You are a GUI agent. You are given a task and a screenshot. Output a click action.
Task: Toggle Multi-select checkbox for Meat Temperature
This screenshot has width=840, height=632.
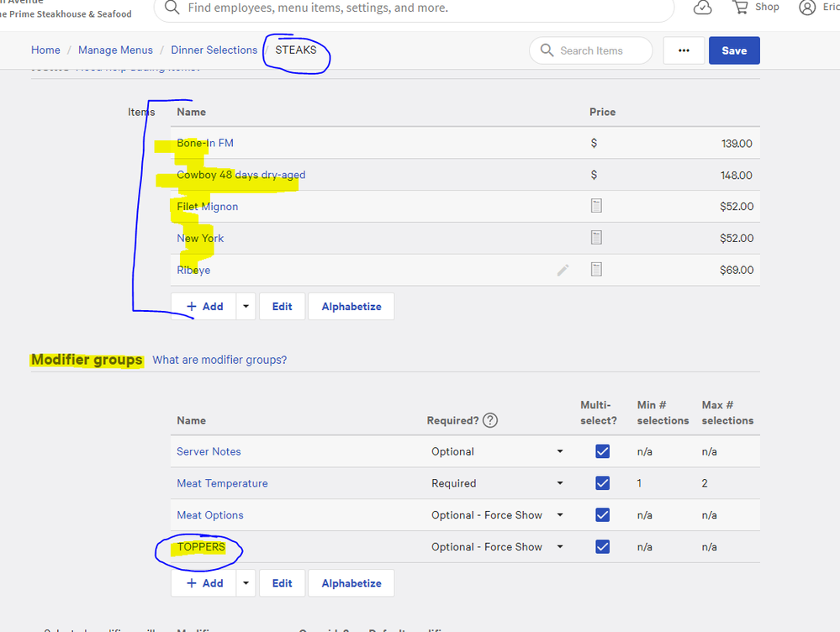(602, 483)
